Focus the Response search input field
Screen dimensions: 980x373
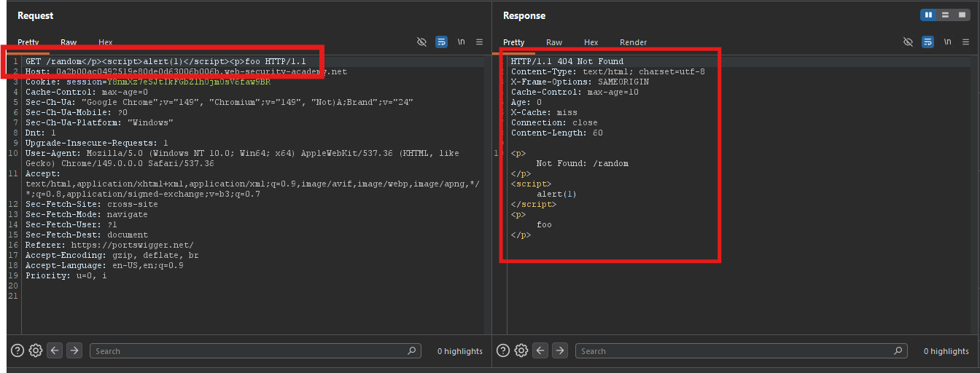[741, 350]
